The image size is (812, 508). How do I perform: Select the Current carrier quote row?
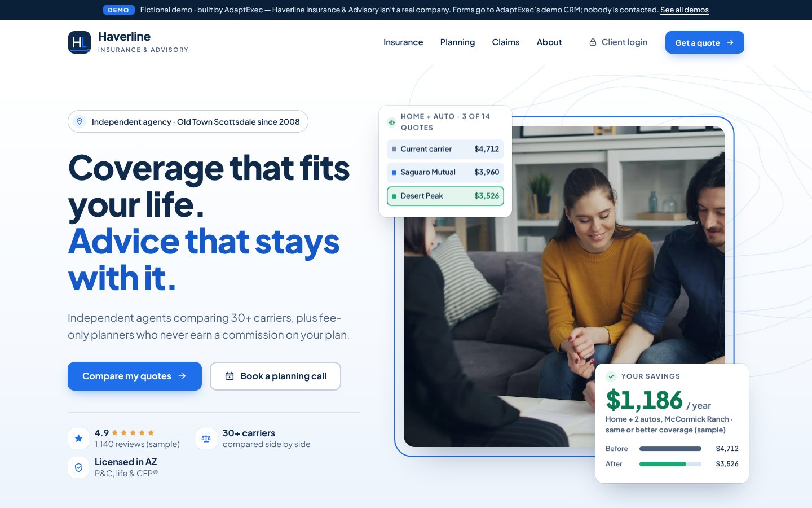pos(445,149)
